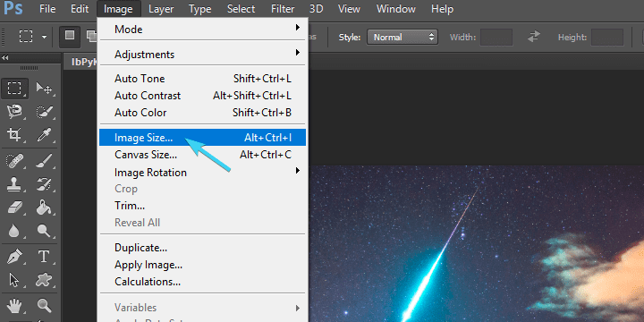Open the Style dropdown set to Normal

pyautogui.click(x=402, y=37)
